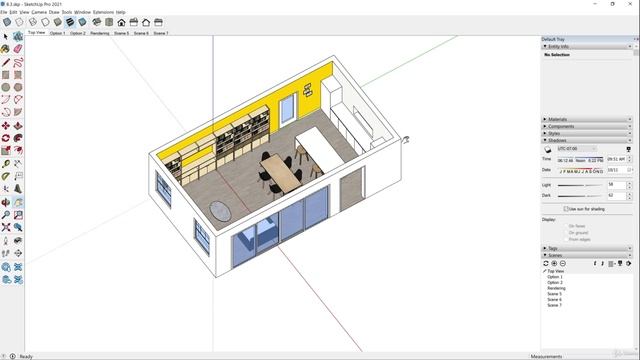This screenshot has height=360, width=640.
Task: Select Shaded With Textures style
Action: click(70, 22)
